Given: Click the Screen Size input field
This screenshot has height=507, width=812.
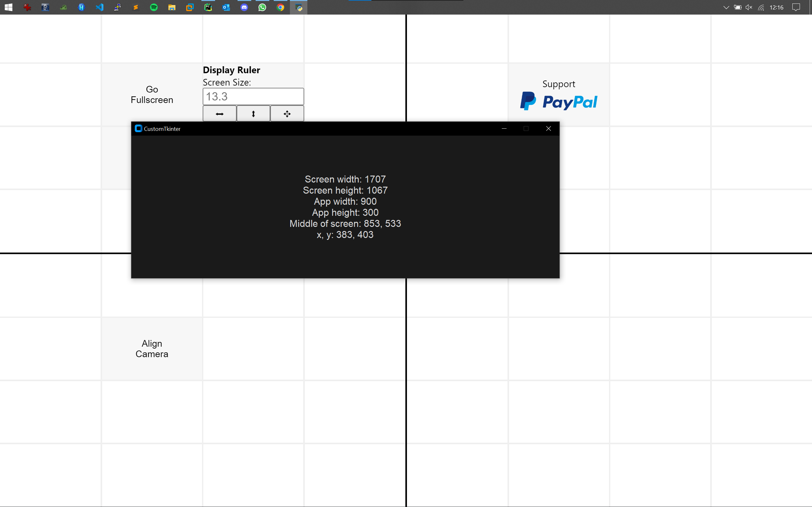Looking at the screenshot, I should point(253,96).
